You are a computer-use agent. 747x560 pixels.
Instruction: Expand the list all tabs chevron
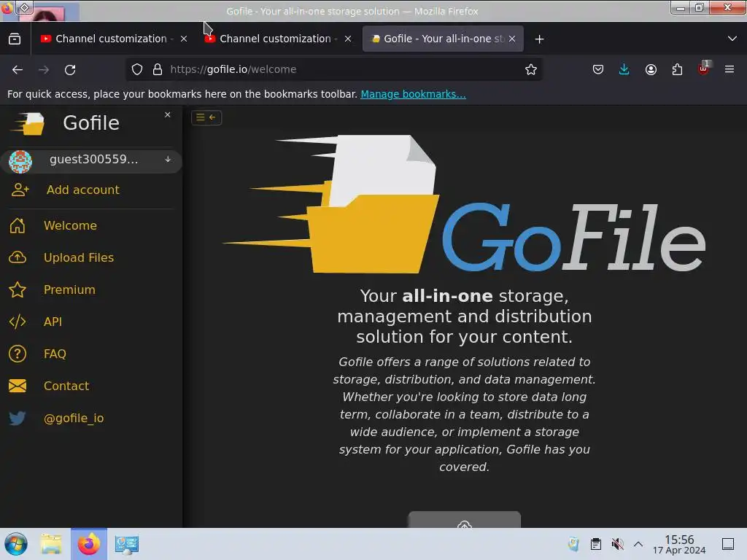tap(732, 39)
